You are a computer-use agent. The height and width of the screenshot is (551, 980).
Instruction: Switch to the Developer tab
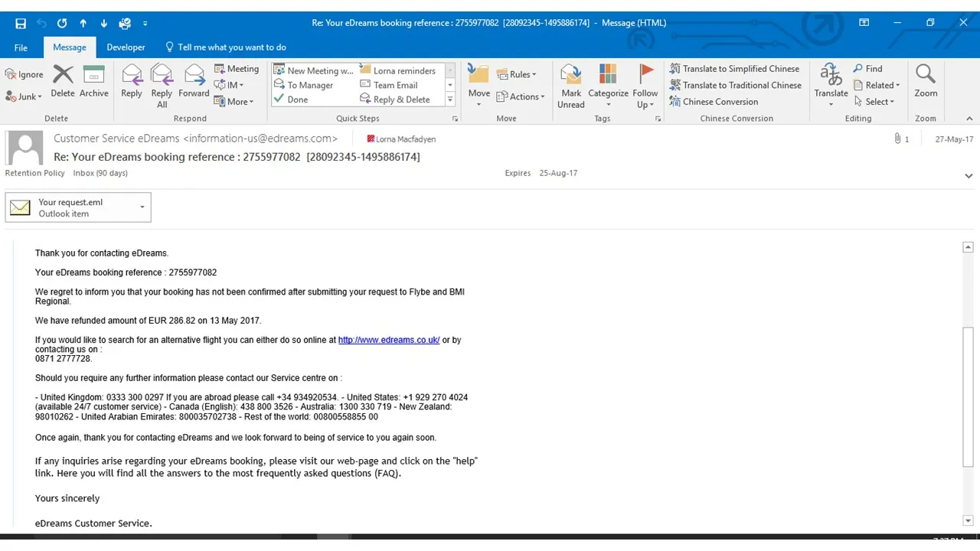click(126, 47)
